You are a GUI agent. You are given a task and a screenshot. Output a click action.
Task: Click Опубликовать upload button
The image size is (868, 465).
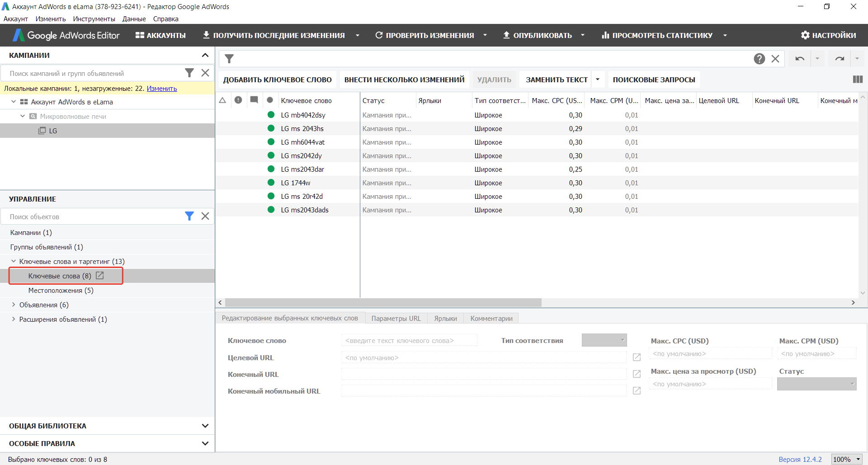click(538, 35)
